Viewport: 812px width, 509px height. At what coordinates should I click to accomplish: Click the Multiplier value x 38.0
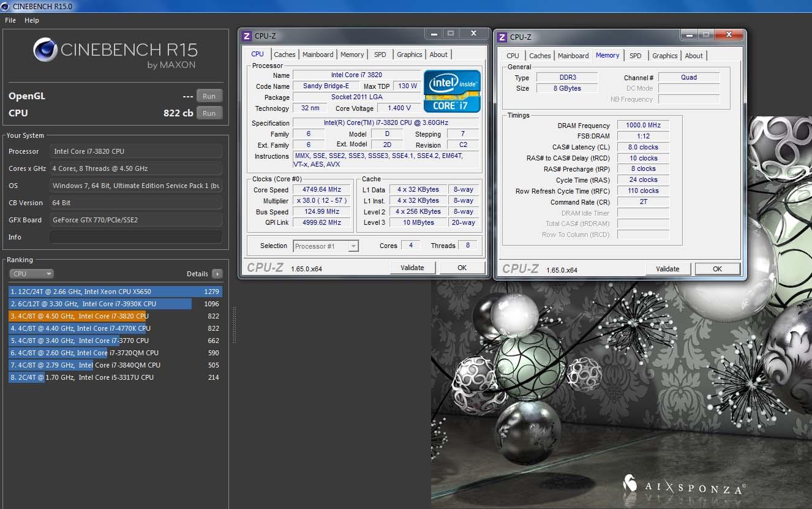tap(321, 201)
